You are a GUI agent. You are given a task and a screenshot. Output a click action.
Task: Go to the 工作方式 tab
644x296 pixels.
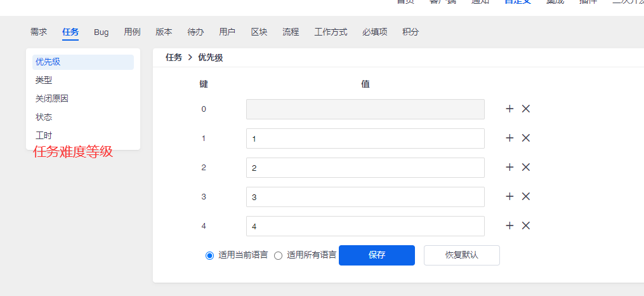point(331,32)
